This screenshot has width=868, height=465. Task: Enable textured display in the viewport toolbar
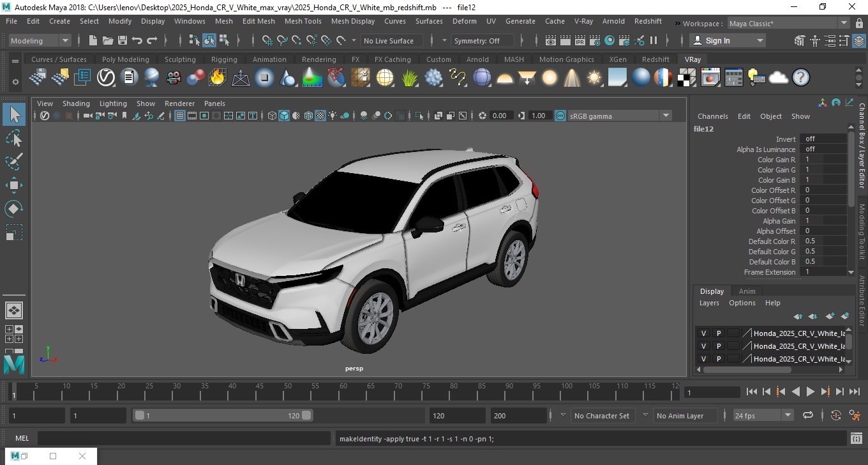(x=321, y=116)
